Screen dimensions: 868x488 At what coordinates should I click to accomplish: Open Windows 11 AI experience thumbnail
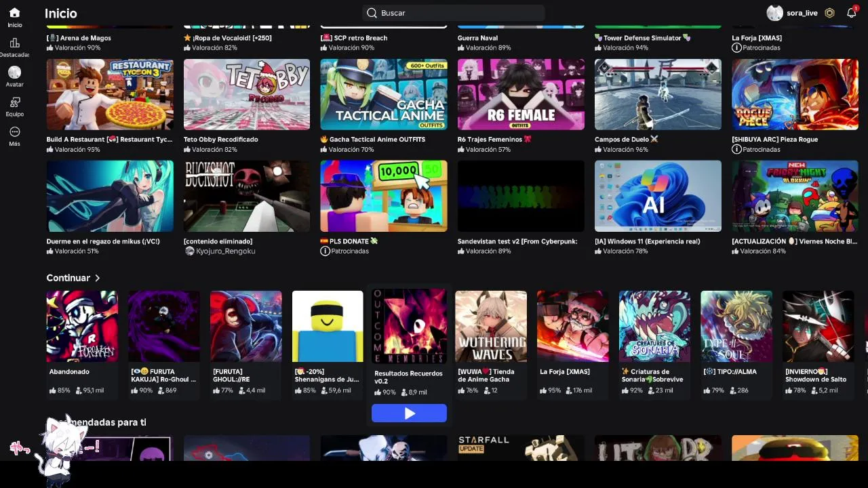[x=658, y=196]
